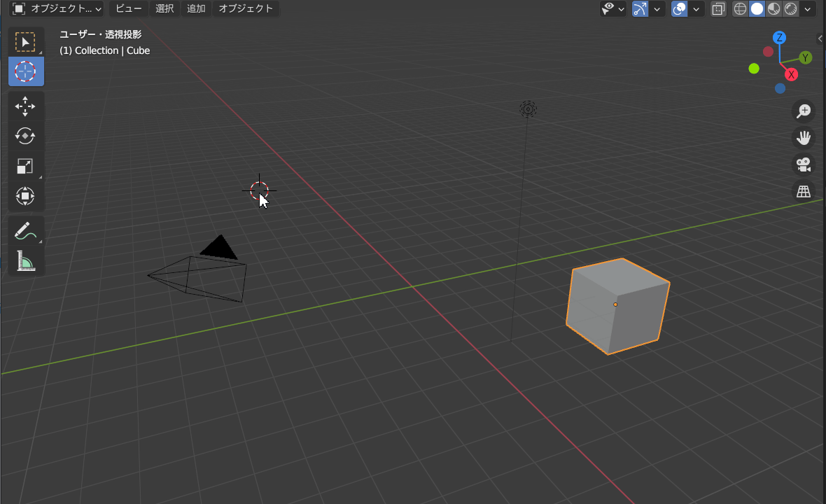826x504 pixels.
Task: Open the overlays options dropdown arrow
Action: (x=696, y=9)
